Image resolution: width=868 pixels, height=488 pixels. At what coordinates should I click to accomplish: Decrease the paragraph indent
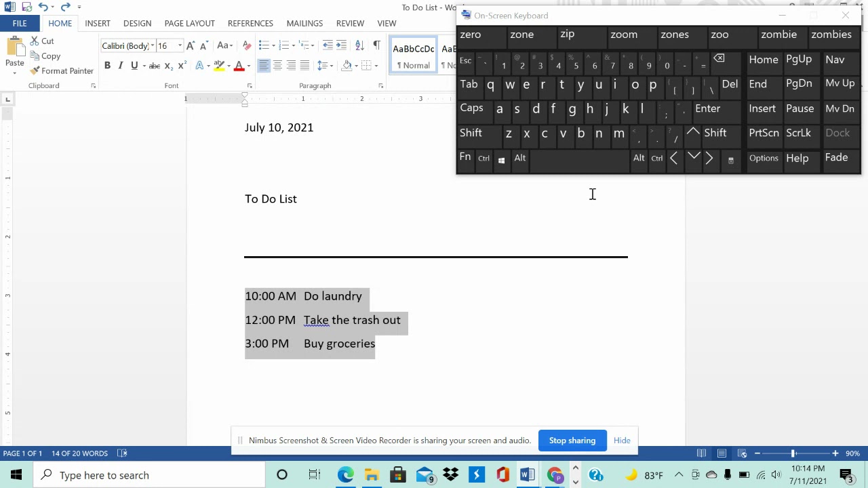[x=328, y=45]
